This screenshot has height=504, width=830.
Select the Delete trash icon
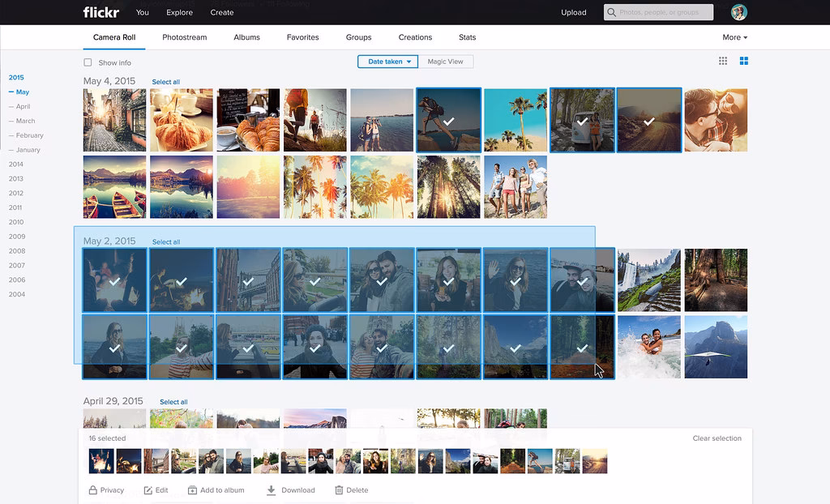click(338, 489)
